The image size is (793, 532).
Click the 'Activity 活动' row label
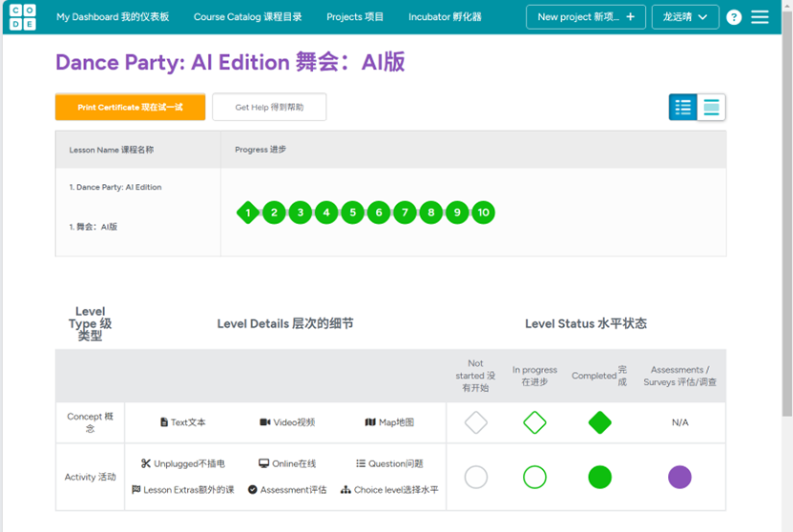pyautogui.click(x=90, y=477)
